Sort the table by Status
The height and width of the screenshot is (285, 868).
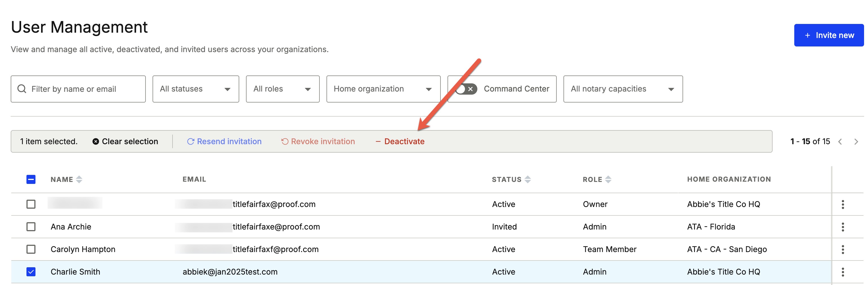511,179
